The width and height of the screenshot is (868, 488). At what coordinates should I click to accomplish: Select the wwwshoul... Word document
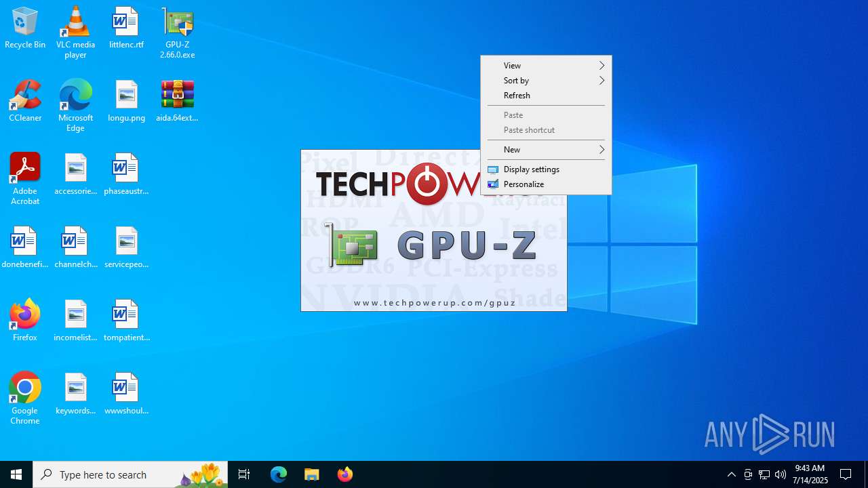tap(126, 394)
